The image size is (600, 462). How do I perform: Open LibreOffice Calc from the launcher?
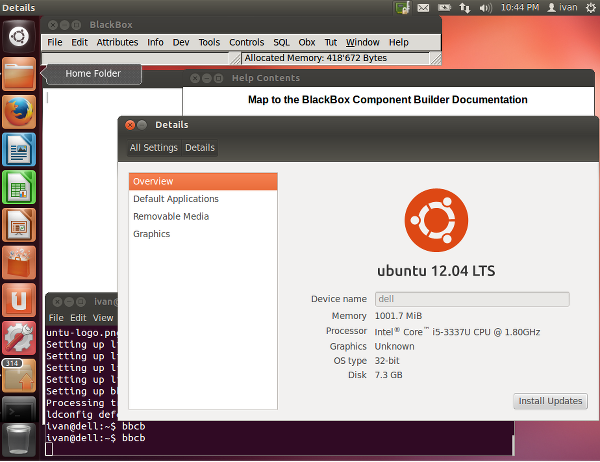click(18, 188)
